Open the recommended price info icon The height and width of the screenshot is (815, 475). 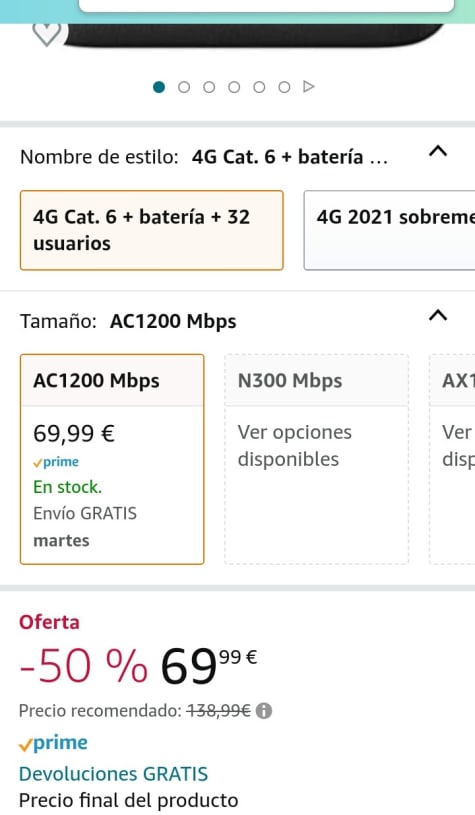[264, 711]
